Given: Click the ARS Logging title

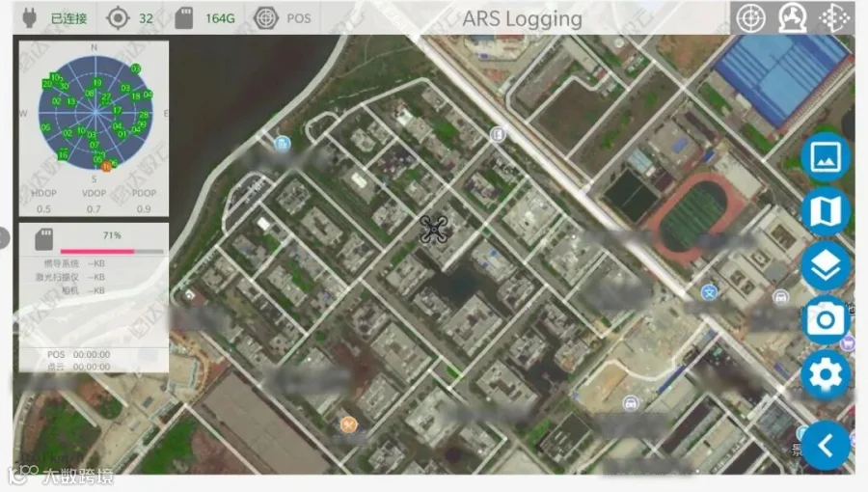Looking at the screenshot, I should click(x=522, y=19).
